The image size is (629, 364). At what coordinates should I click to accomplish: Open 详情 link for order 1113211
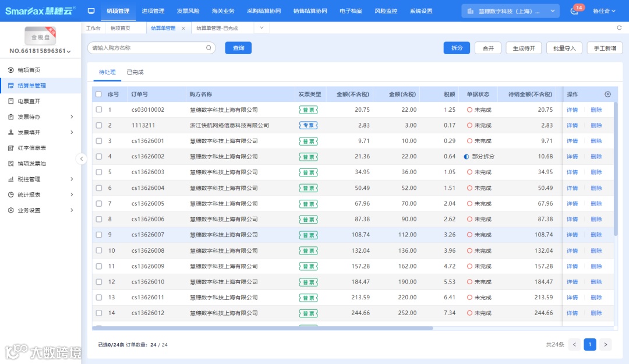click(572, 125)
